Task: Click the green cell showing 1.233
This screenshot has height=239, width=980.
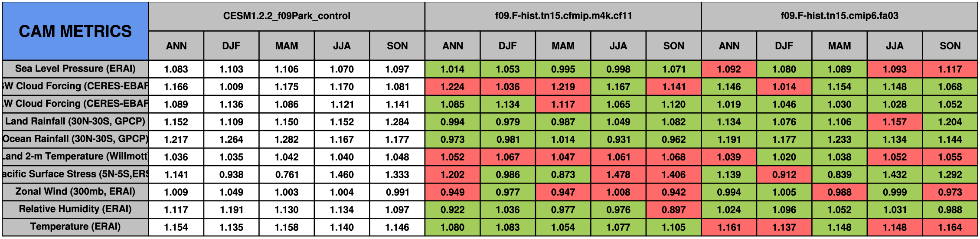Action: [840, 139]
